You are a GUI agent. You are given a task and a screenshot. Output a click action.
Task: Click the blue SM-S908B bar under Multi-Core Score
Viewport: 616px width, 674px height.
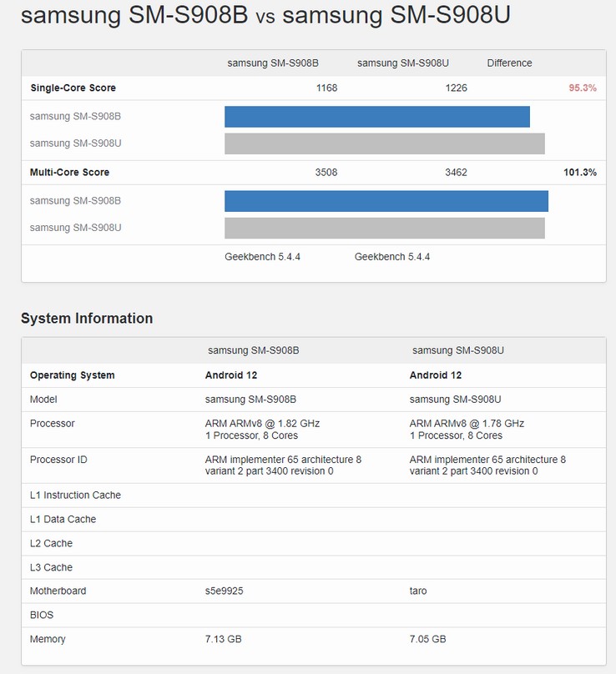(386, 201)
